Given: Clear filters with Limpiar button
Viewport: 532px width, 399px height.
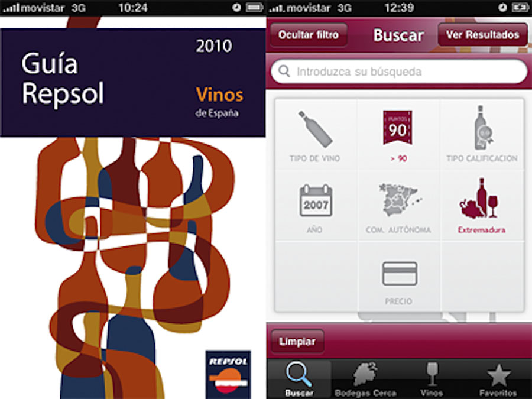Looking at the screenshot, I should click(x=297, y=341).
